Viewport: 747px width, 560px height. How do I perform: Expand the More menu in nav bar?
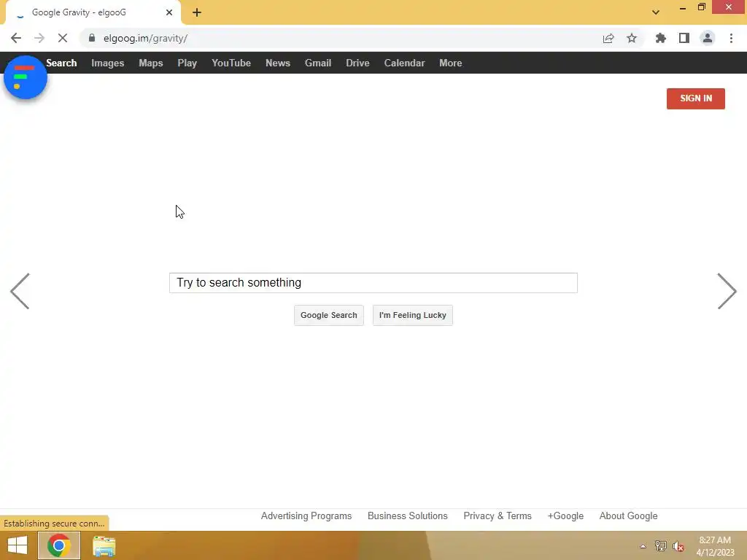tap(451, 63)
